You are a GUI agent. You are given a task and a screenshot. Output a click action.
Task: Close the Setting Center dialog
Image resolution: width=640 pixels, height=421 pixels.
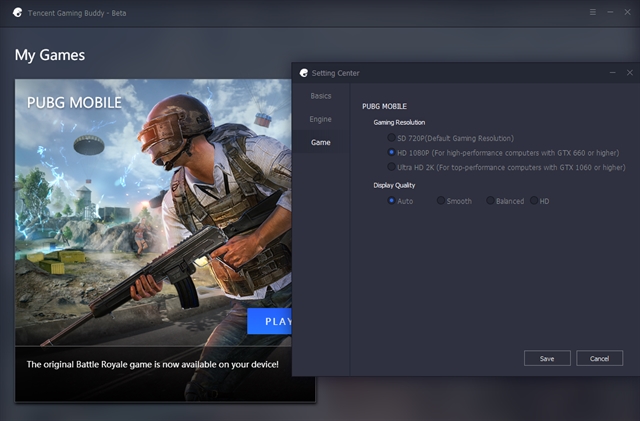[629, 73]
